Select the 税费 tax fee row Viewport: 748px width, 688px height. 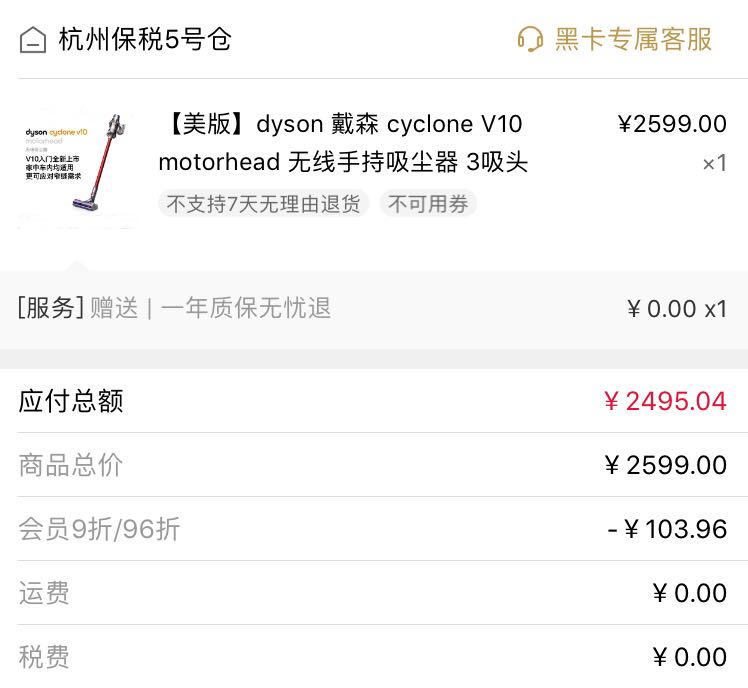tap(374, 657)
